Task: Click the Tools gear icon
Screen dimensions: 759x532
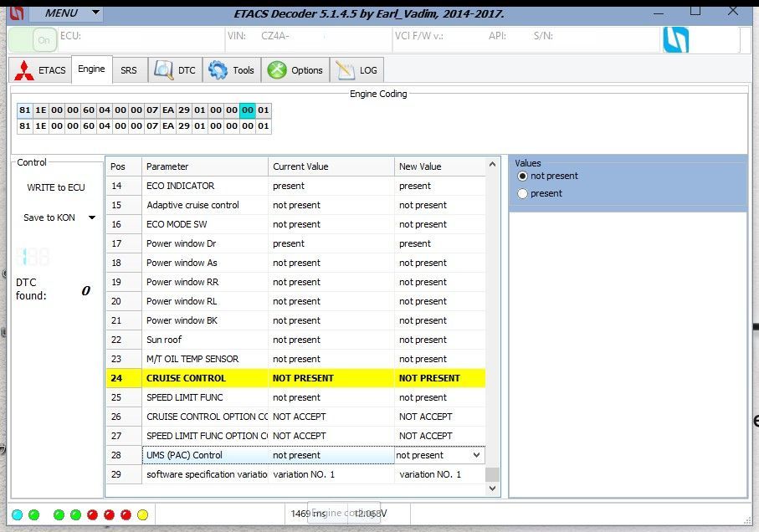Action: (x=218, y=70)
